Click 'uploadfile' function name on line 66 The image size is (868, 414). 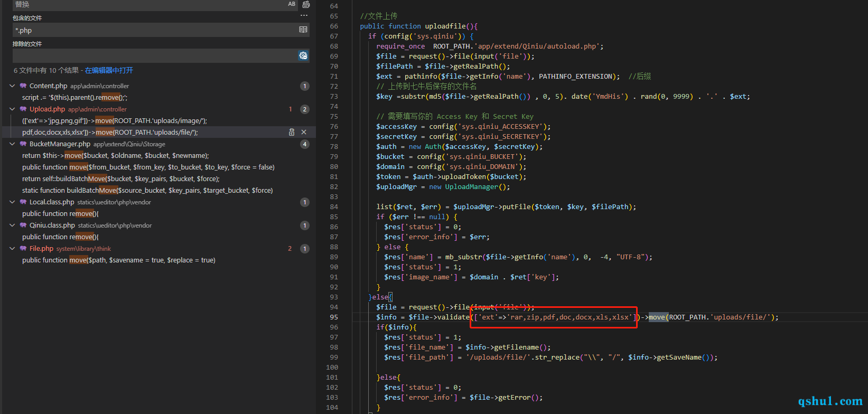coord(445,26)
